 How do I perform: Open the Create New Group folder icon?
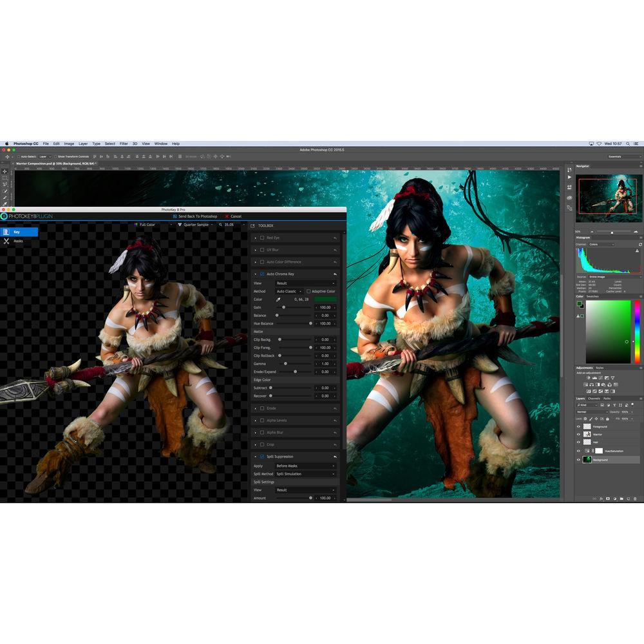pyautogui.click(x=622, y=498)
